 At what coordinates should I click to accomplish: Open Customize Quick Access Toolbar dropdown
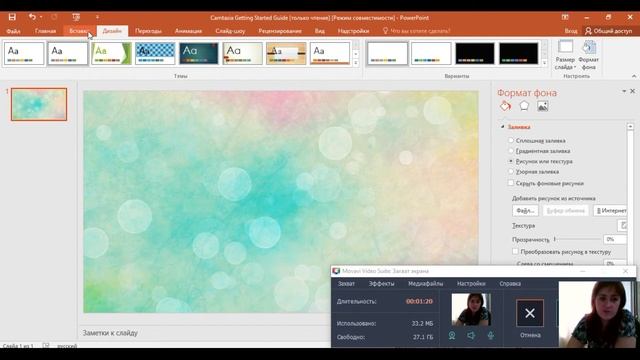pyautogui.click(x=97, y=17)
